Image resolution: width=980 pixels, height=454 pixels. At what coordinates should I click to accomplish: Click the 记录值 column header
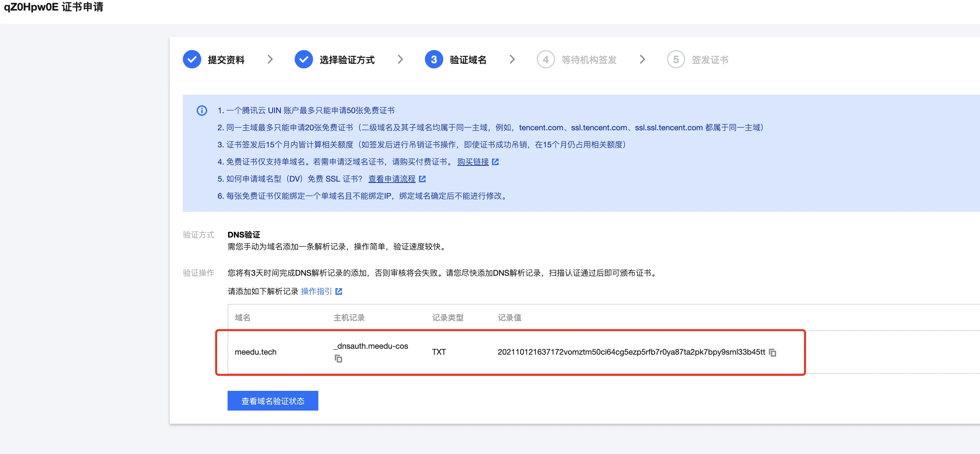[x=509, y=318]
